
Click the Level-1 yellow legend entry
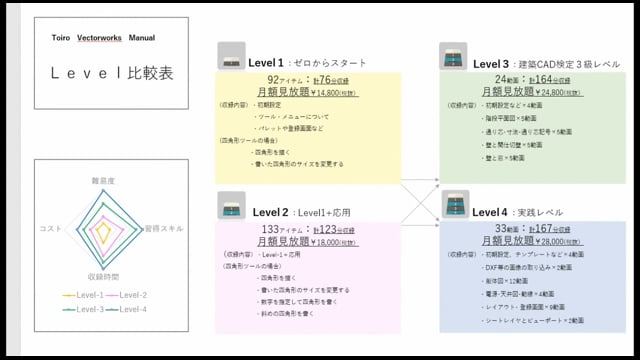[x=83, y=295]
